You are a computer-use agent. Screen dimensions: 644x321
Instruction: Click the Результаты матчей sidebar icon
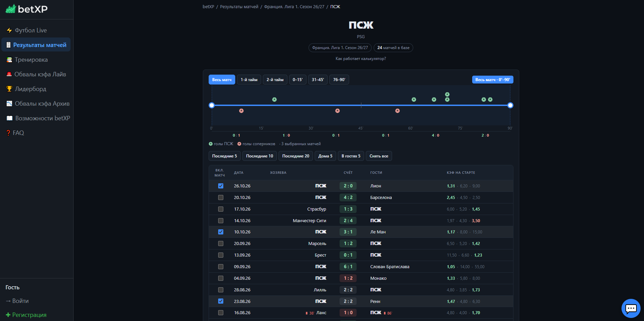pyautogui.click(x=9, y=45)
